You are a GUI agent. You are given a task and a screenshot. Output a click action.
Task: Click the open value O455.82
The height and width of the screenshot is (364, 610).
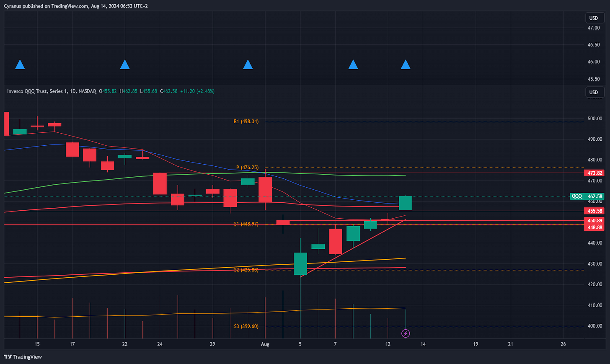click(x=108, y=91)
